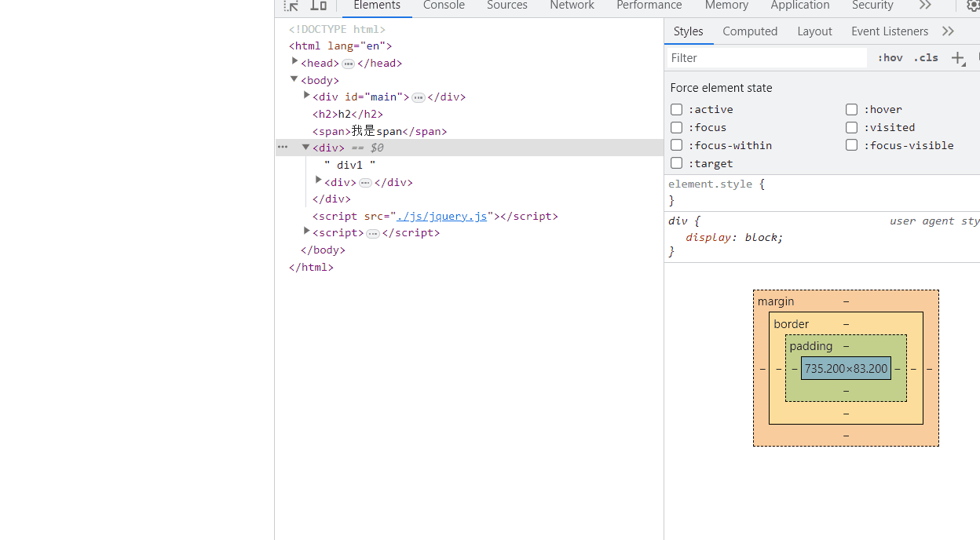Show more Styles sidebar tabs
Image resolution: width=980 pixels, height=540 pixels.
pos(948,31)
